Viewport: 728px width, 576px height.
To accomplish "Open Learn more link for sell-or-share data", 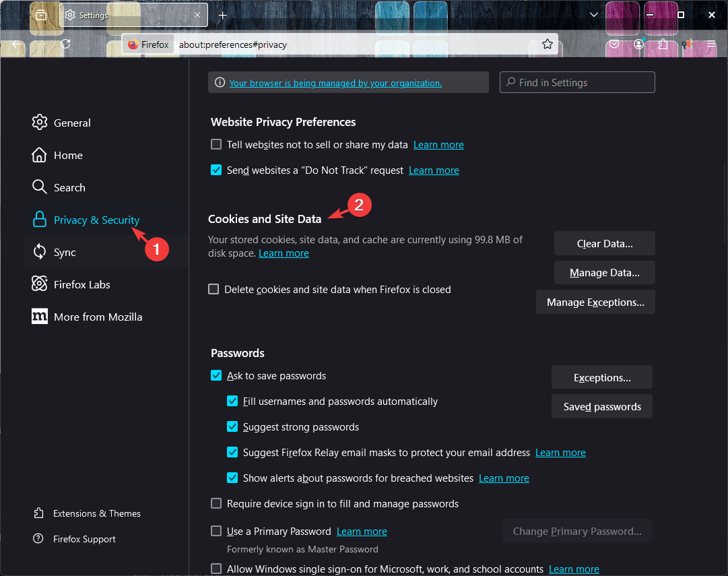I will click(x=438, y=145).
